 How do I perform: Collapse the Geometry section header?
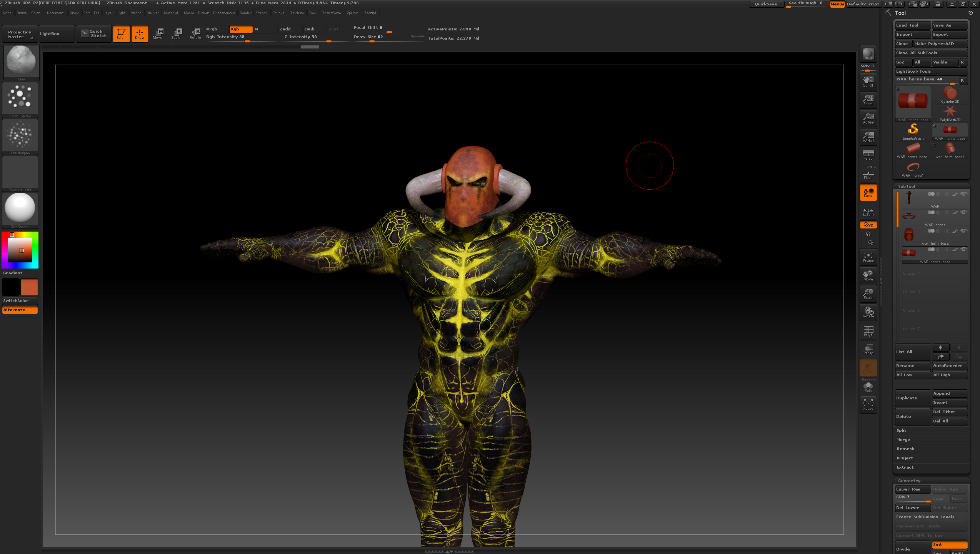(909, 481)
